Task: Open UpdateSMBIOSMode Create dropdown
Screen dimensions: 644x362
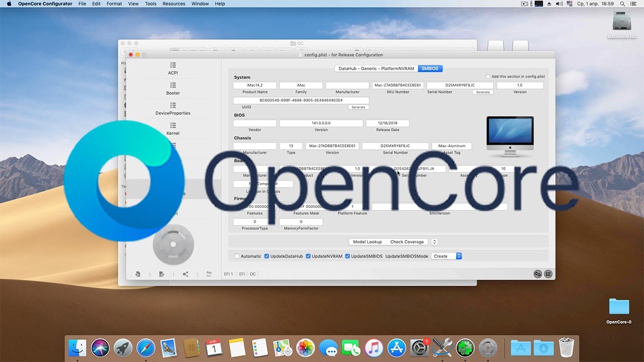Action: click(446, 256)
